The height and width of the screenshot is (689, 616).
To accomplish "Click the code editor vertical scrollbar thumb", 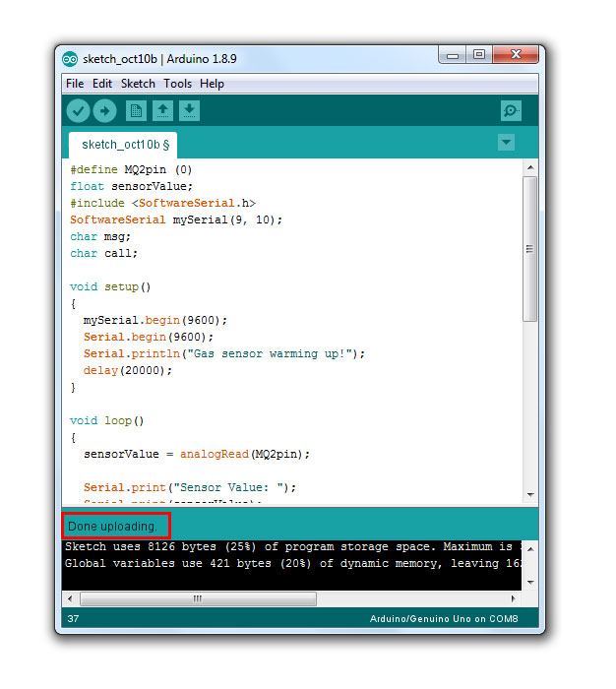I will 530,249.
